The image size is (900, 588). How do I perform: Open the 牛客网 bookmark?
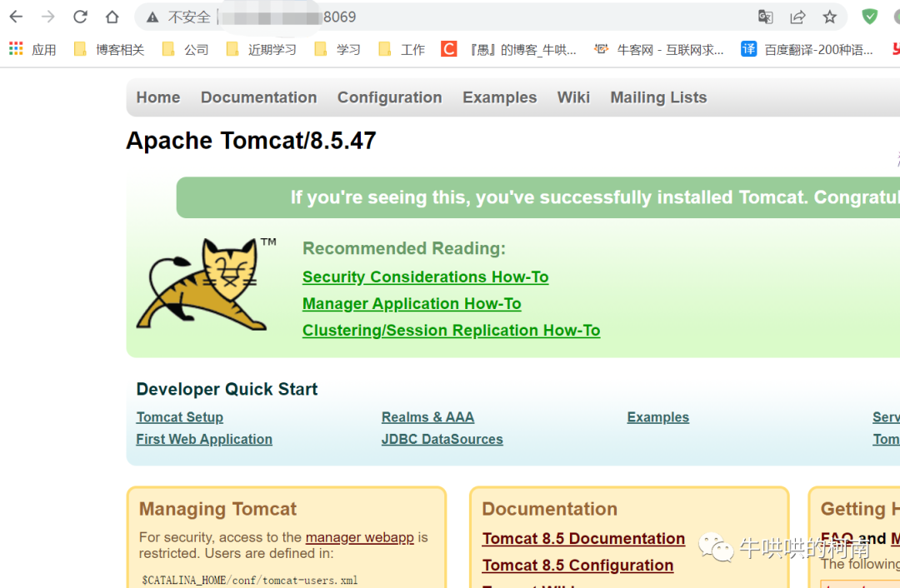tap(659, 49)
